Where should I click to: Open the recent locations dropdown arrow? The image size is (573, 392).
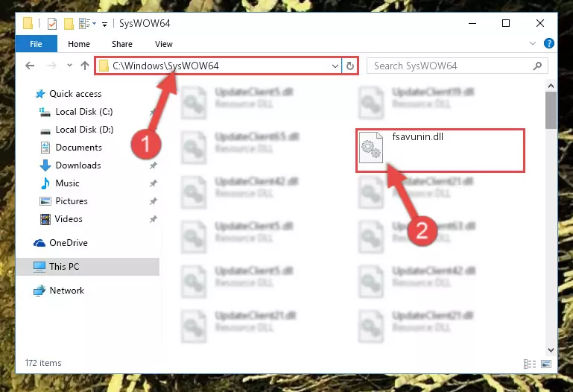(x=69, y=66)
